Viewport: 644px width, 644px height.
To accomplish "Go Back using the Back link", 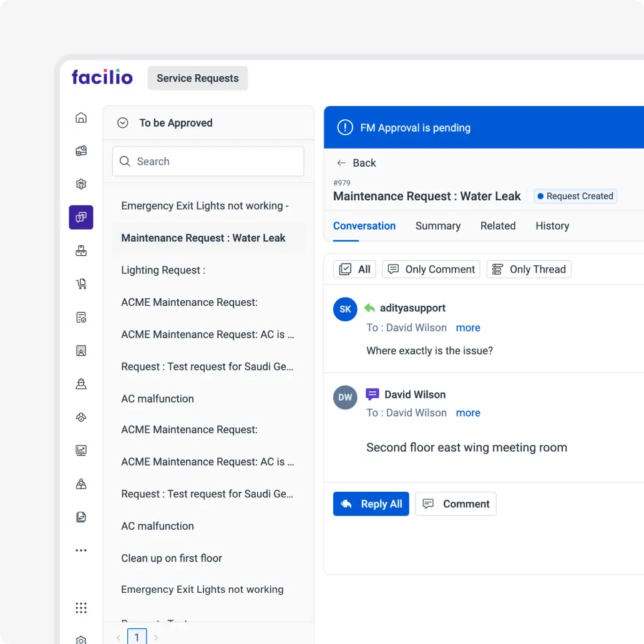I will 356,163.
